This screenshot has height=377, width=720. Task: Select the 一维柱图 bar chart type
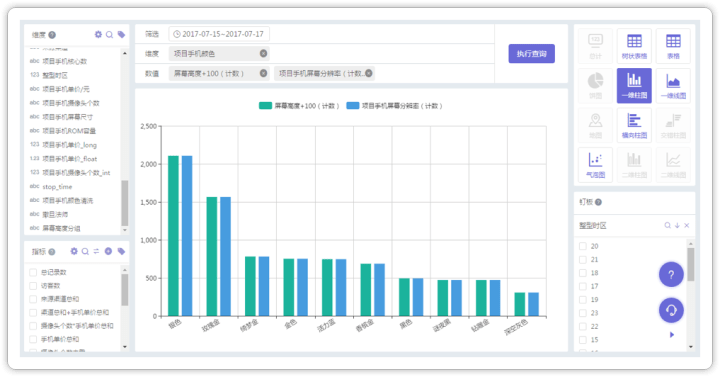point(634,85)
